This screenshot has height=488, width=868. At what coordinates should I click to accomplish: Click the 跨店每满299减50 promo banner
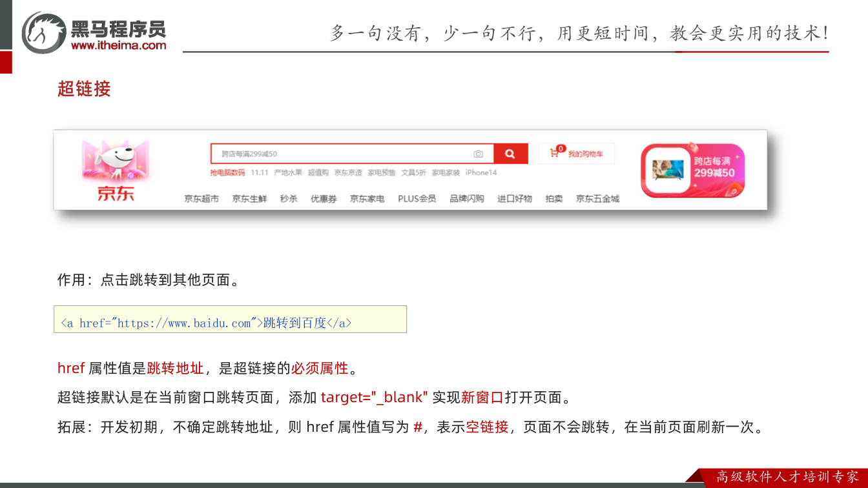click(692, 170)
